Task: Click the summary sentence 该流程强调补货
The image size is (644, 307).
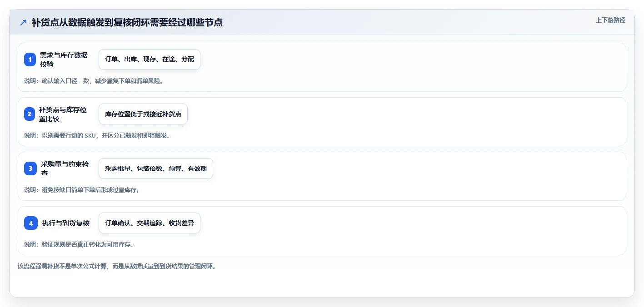Action: [117, 266]
